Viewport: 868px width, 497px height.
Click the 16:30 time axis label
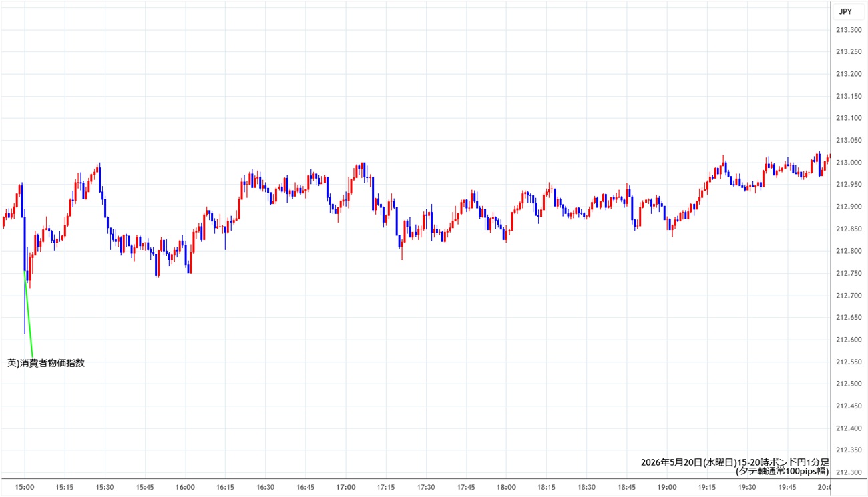(x=265, y=487)
